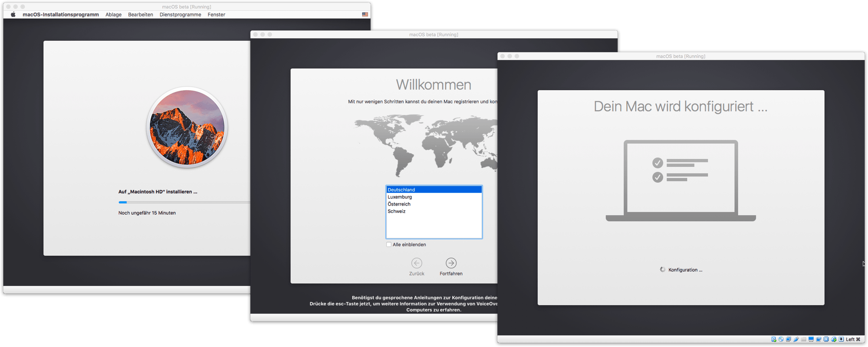Image resolution: width=868 pixels, height=347 pixels.
Task: Click the Macintosh HD installation progress bar
Action: pos(184,202)
